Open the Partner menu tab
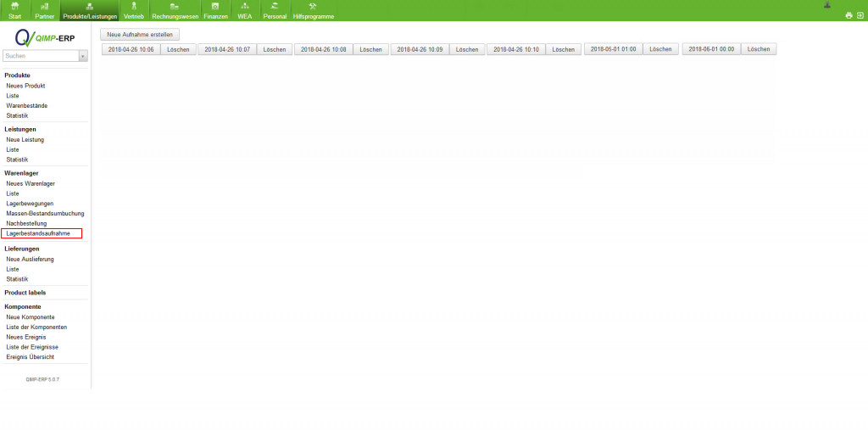 [44, 10]
